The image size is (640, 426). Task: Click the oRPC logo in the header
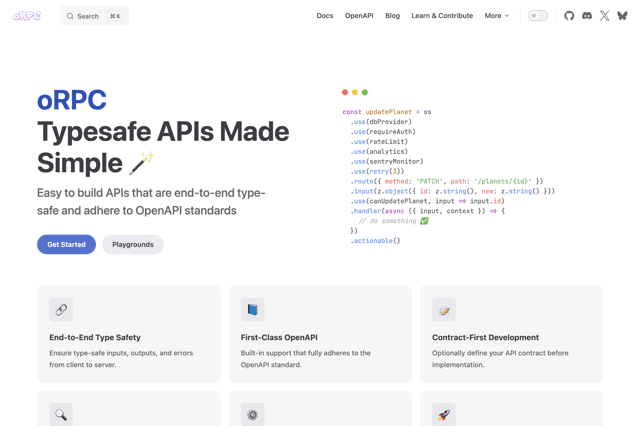coord(27,16)
